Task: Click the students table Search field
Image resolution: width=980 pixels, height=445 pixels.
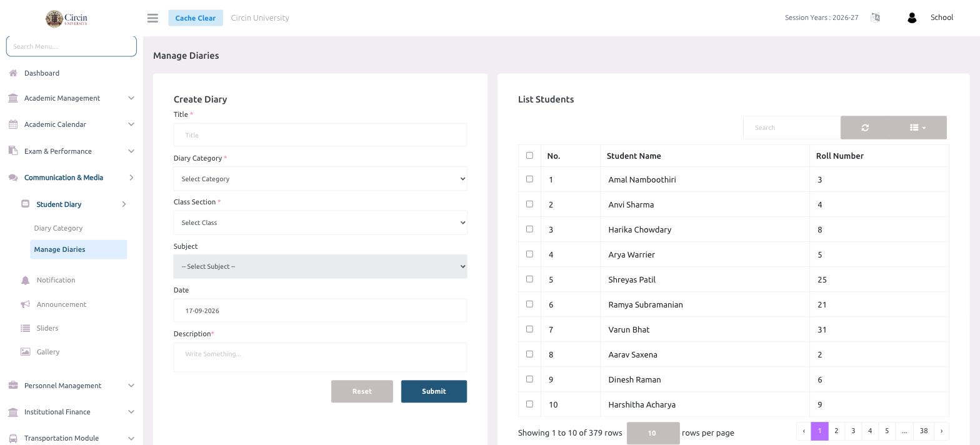Action: tap(792, 127)
